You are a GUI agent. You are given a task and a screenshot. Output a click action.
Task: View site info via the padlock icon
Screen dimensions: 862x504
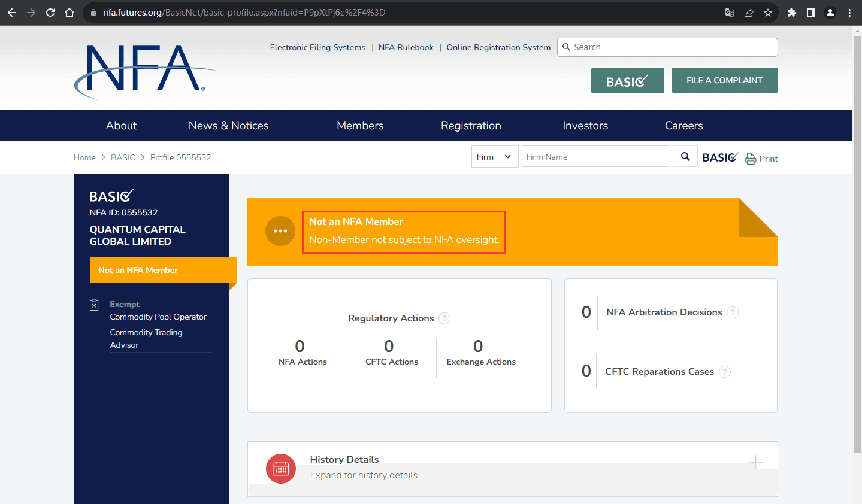point(93,13)
